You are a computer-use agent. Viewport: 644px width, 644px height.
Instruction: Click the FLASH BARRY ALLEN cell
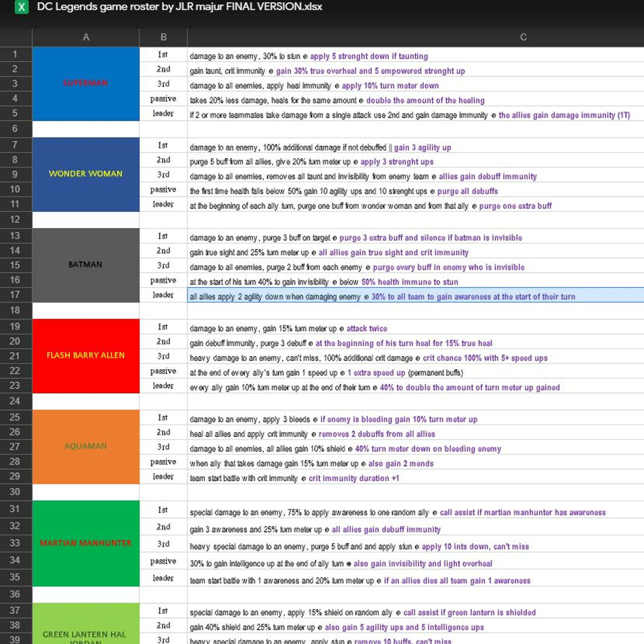click(86, 356)
